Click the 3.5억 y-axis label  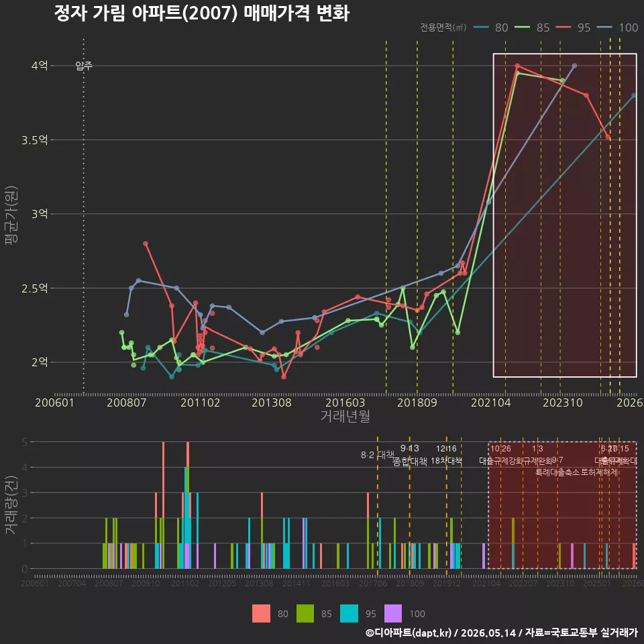pos(35,140)
